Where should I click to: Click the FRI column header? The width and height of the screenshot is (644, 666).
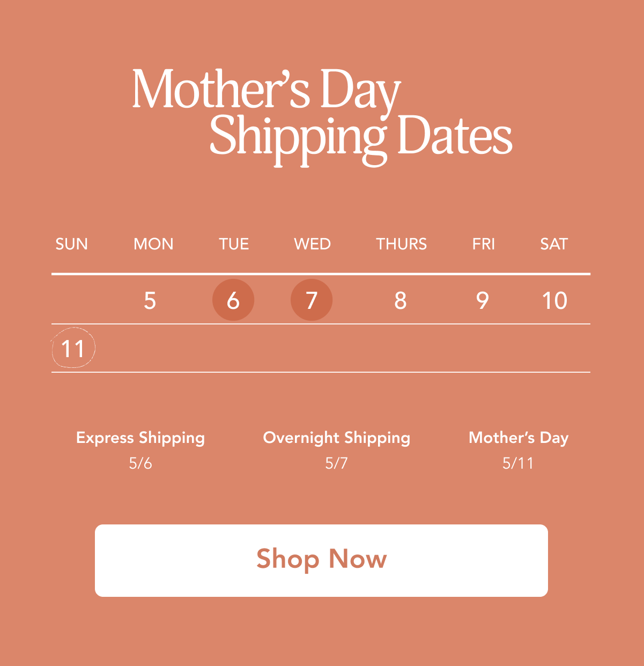[483, 244]
